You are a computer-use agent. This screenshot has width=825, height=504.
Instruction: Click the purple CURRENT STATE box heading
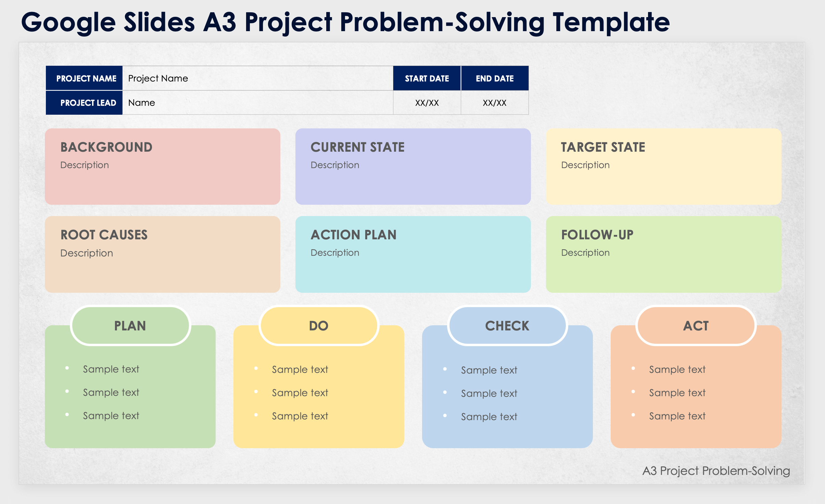(x=357, y=147)
